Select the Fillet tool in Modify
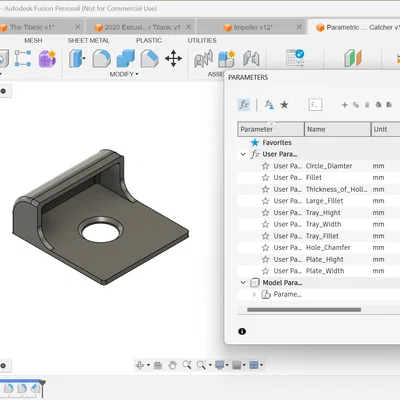 point(101,59)
